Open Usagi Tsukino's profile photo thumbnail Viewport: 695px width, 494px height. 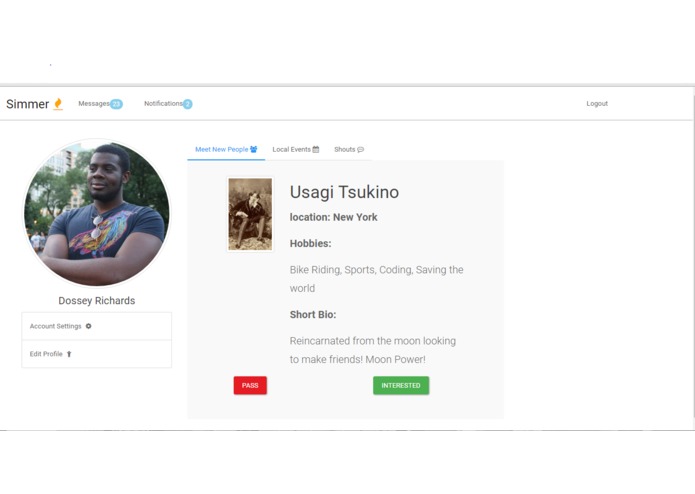coord(250,214)
